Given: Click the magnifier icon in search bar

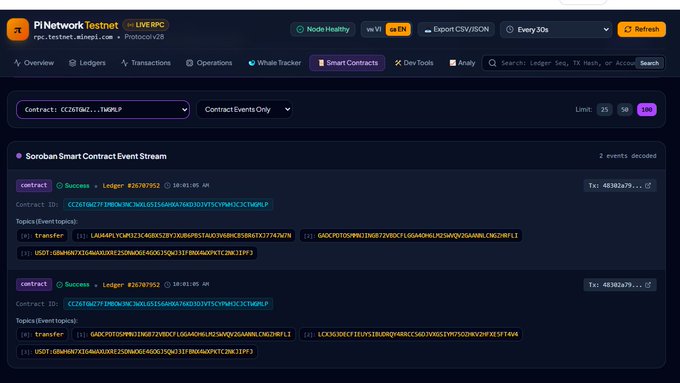Looking at the screenshot, I should pyautogui.click(x=492, y=63).
